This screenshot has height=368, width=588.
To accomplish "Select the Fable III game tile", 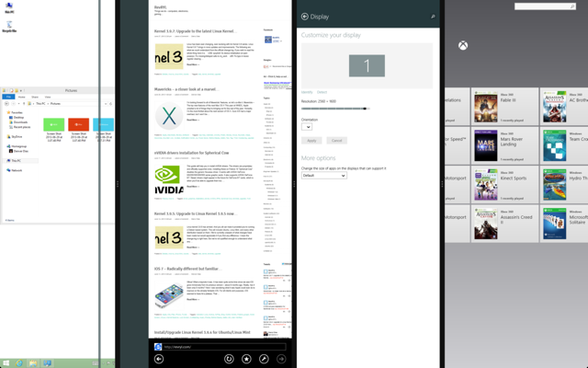I will 504,107.
